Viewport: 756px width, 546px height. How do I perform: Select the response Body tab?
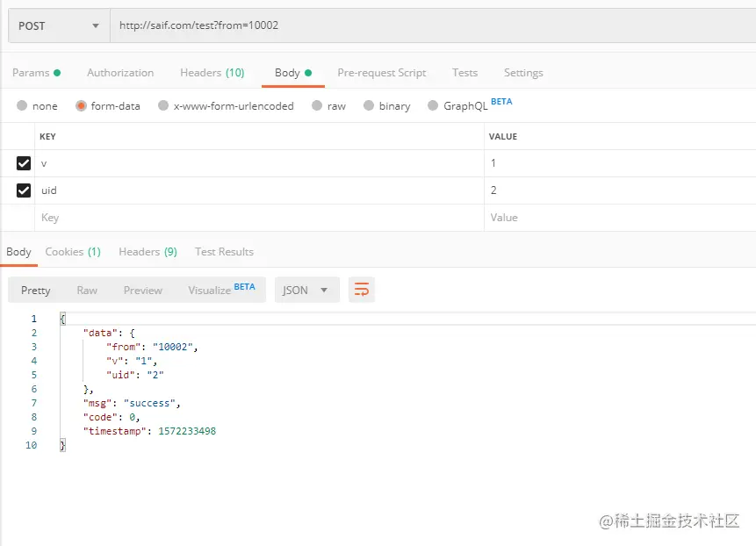click(x=18, y=252)
